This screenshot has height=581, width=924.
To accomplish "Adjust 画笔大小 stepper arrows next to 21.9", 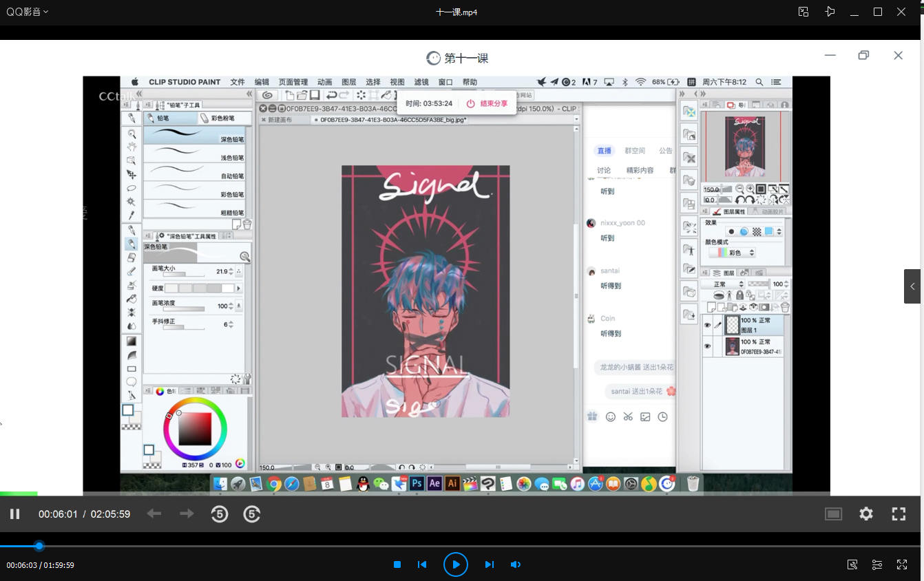I will click(231, 271).
